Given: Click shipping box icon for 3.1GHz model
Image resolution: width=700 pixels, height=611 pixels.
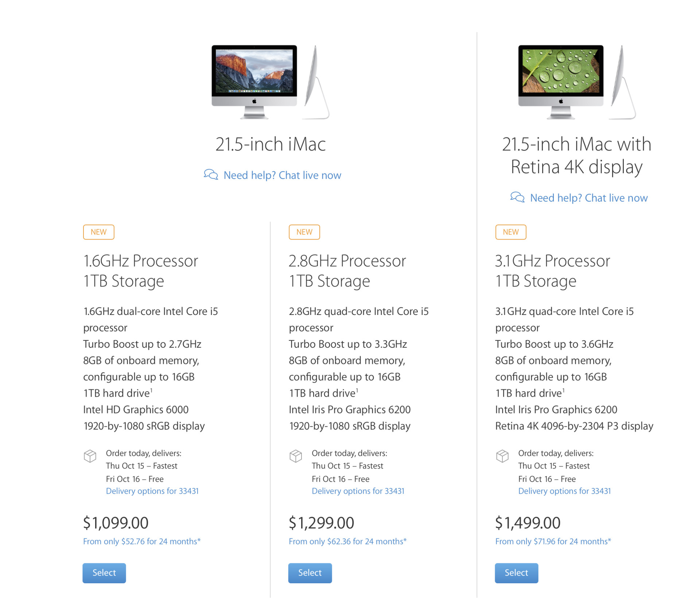Looking at the screenshot, I should pos(502,456).
